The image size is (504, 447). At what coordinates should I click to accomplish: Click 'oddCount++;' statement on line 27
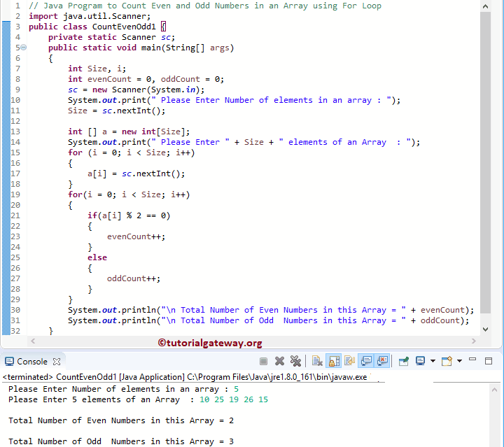[134, 278]
